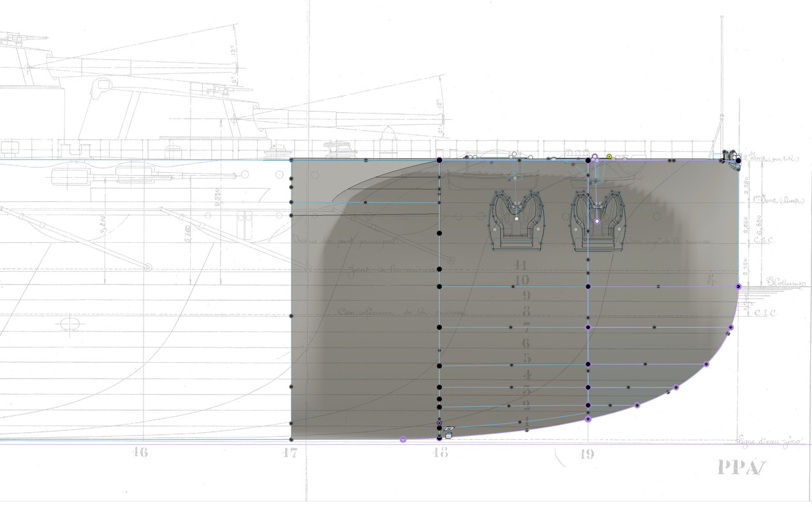The height and width of the screenshot is (510, 812).
Task: Click the frame number '48' label
Action: (439, 453)
